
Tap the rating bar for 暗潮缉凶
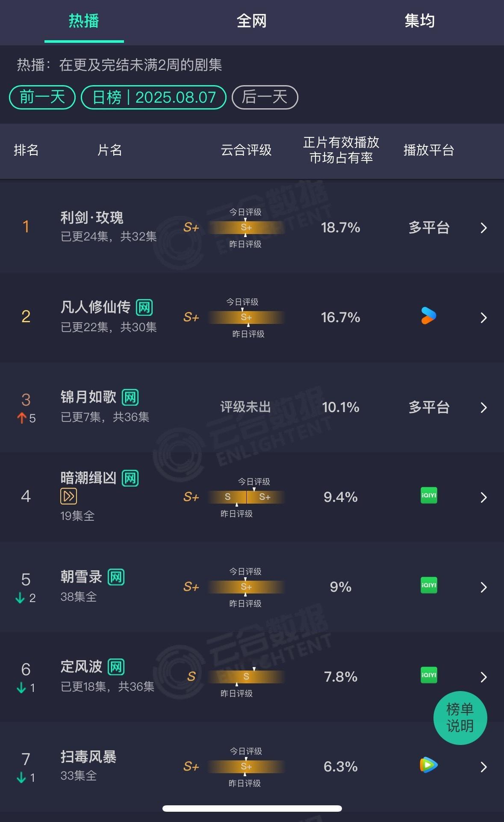246,497
